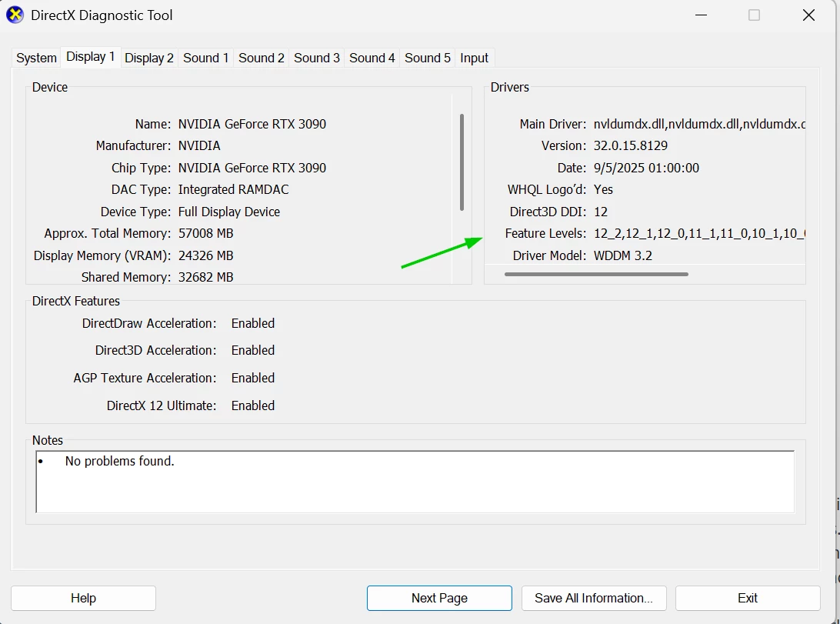The width and height of the screenshot is (840, 624).
Task: Open the Sound 2 tab
Action: coord(262,58)
